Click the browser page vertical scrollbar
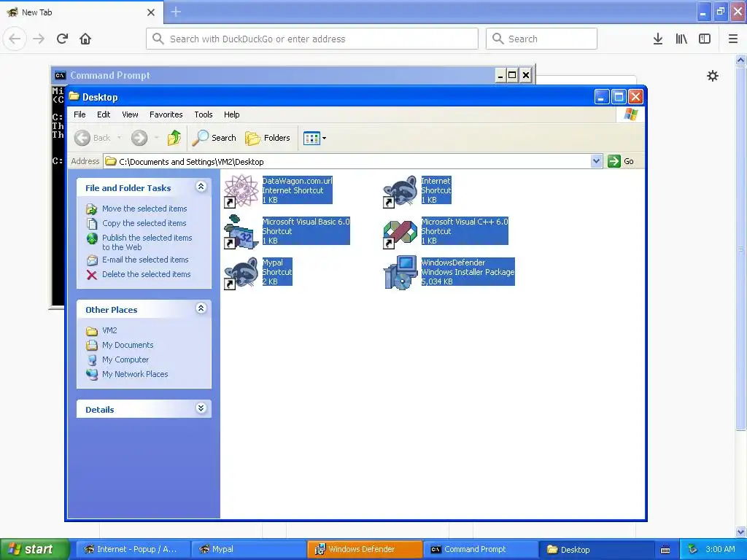This screenshot has width=747, height=560. pyautogui.click(x=740, y=248)
